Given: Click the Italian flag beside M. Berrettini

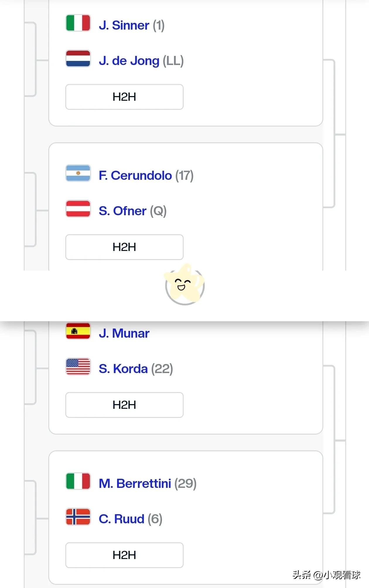Looking at the screenshot, I should click(78, 481).
